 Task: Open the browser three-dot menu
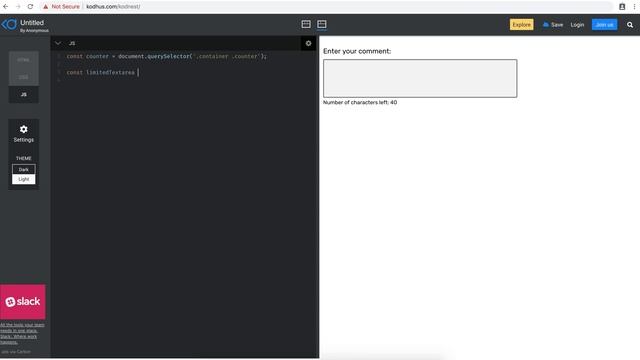point(634,7)
